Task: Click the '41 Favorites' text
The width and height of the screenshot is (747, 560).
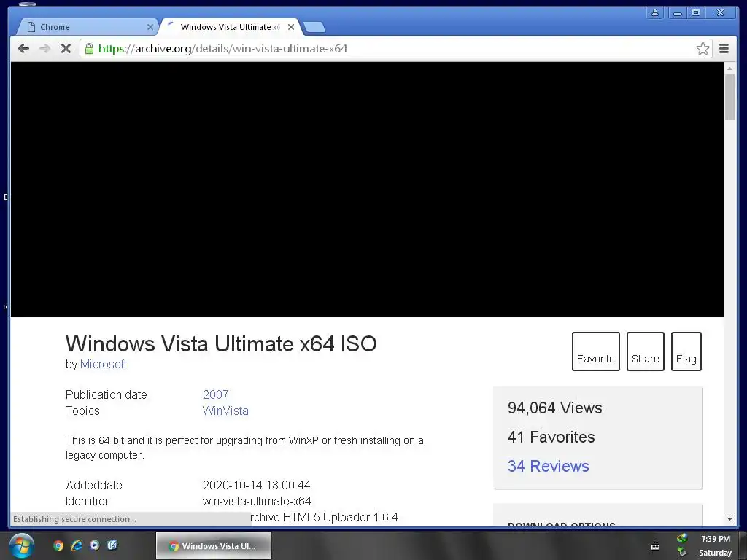Action: (551, 437)
